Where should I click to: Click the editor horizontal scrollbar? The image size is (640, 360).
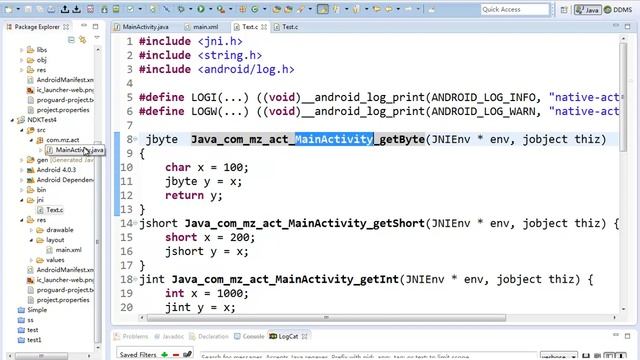pos(326,317)
